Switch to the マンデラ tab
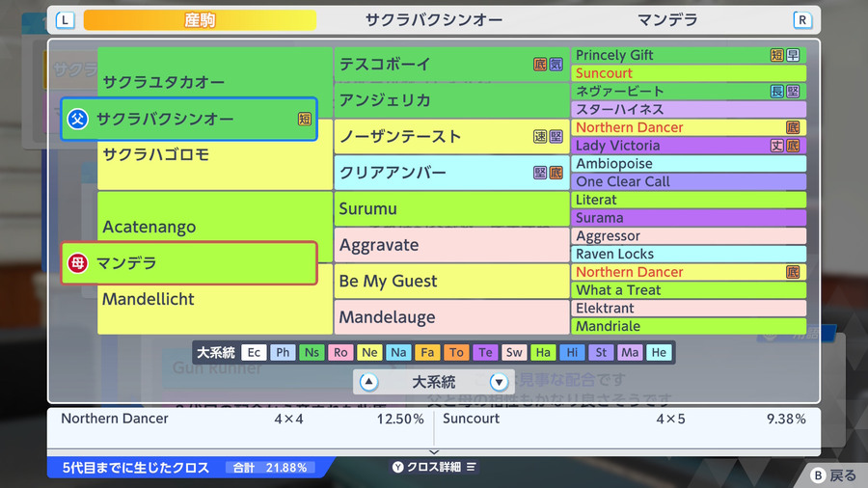 [x=667, y=20]
